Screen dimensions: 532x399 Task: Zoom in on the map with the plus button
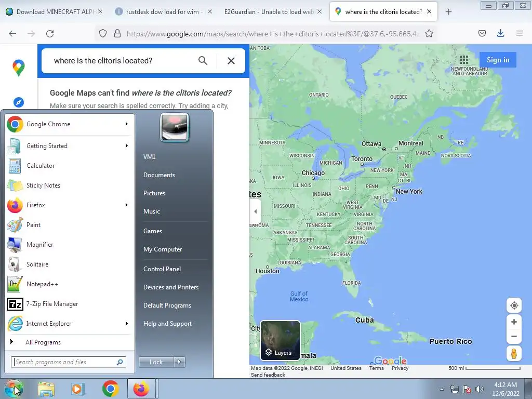point(514,322)
